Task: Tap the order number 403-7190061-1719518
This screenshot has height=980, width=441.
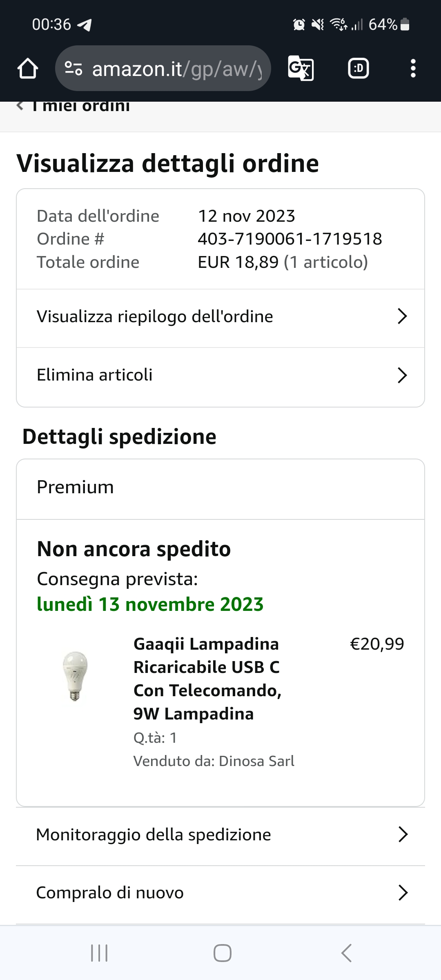Action: pyautogui.click(x=290, y=239)
